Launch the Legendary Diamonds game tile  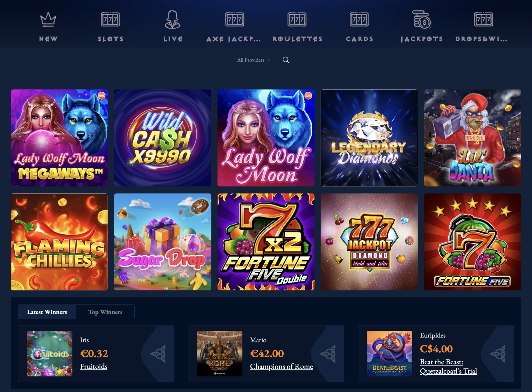[369, 138]
